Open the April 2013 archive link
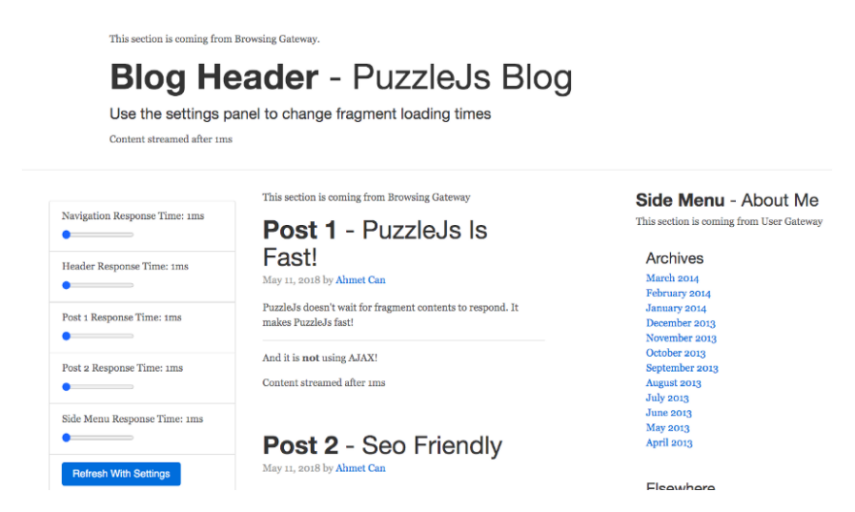This screenshot has width=855, height=512. pyautogui.click(x=669, y=443)
